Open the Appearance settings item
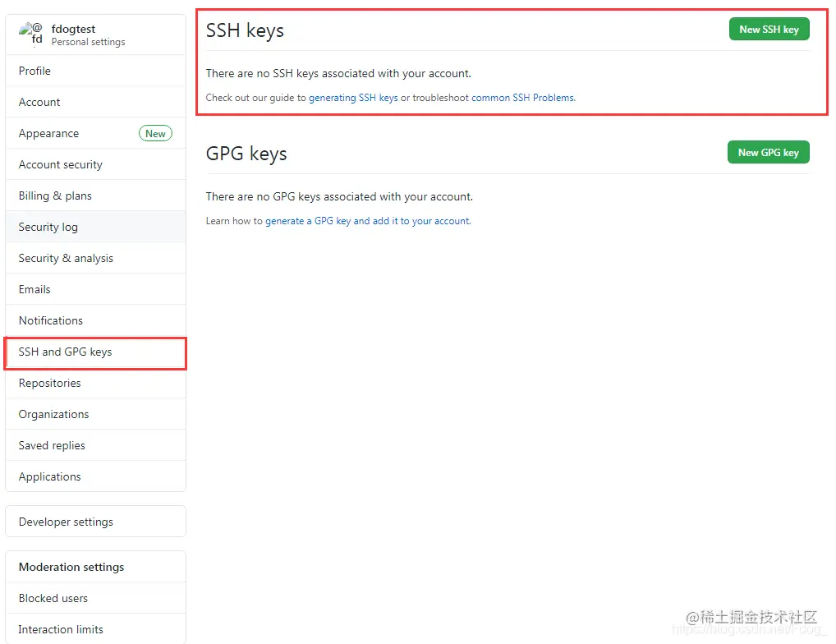The height and width of the screenshot is (644, 836). (96, 133)
